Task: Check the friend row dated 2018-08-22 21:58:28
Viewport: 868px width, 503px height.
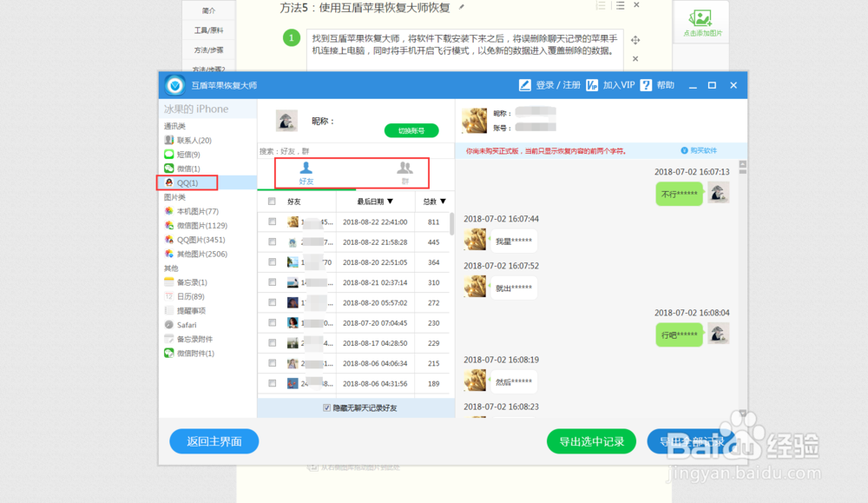Action: click(x=272, y=242)
